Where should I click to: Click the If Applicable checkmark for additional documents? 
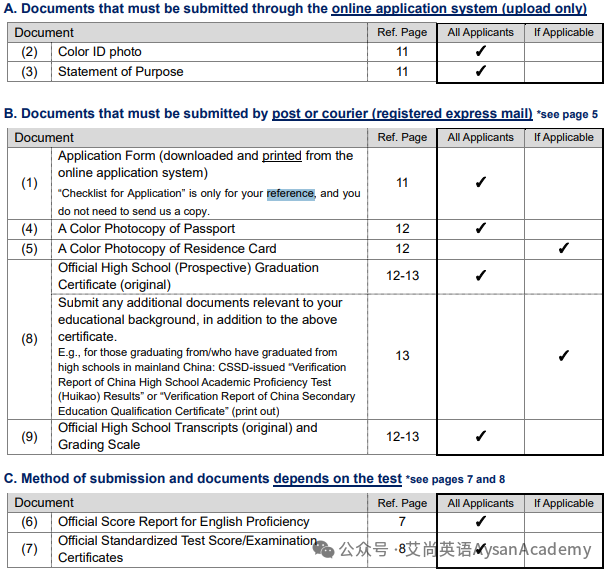(564, 355)
